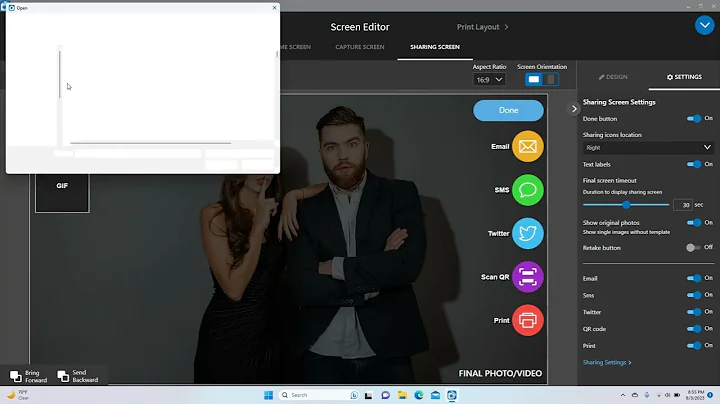The height and width of the screenshot is (404, 720).
Task: Open the chat app in taskbar
Action: 385,395
